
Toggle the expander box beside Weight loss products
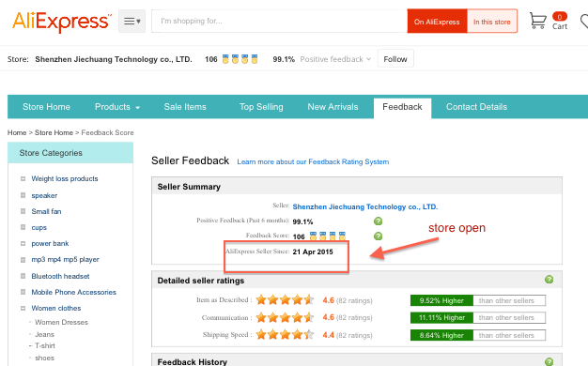pyautogui.click(x=23, y=178)
